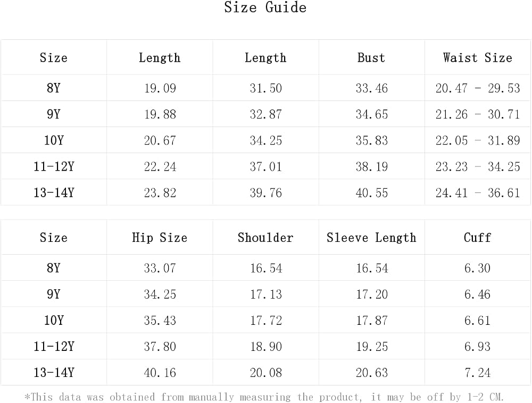Click sleeve length value 19.25
Screen dimensions: 532x403
tap(371, 347)
